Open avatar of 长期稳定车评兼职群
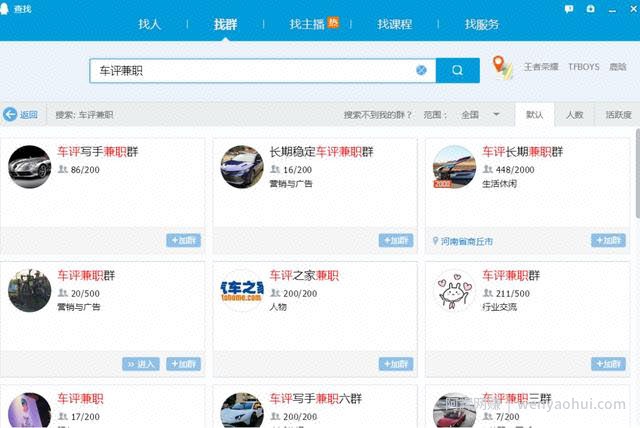The height and width of the screenshot is (428, 640). click(x=242, y=167)
